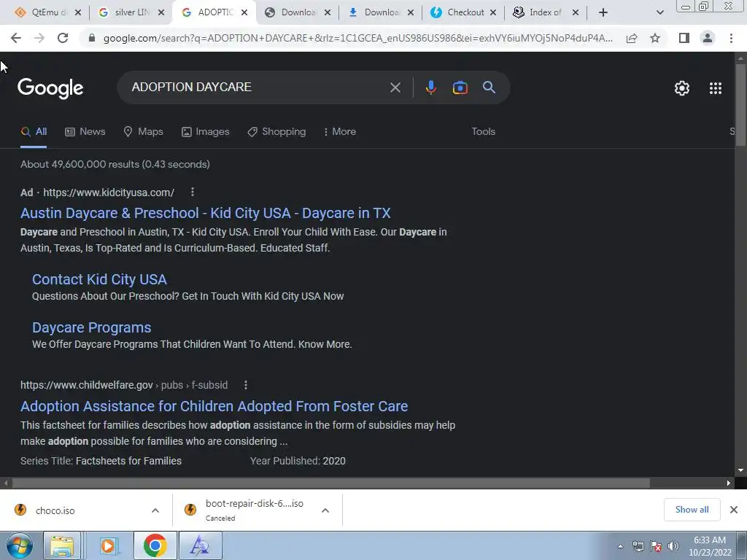Open Google search settings gear
The width and height of the screenshot is (747, 560).
click(682, 88)
